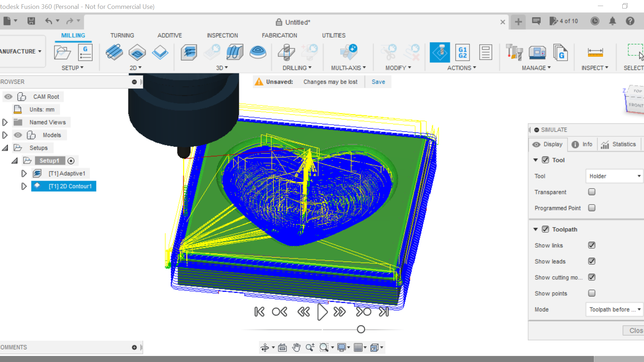Switch to the FABRICATION tab
Viewport: 644px width, 362px height.
(x=280, y=36)
